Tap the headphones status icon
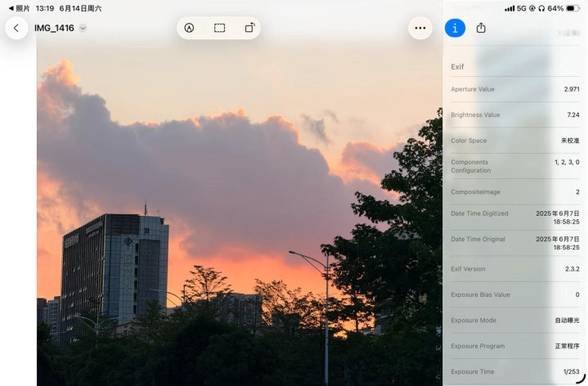This screenshot has height=386, width=588. point(541,8)
